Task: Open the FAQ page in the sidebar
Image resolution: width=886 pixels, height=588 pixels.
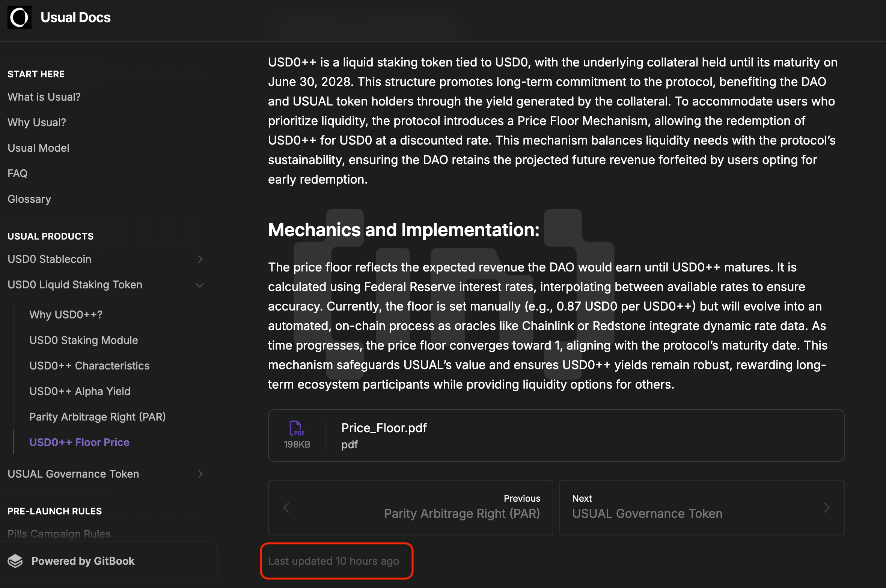Action: pos(17,173)
